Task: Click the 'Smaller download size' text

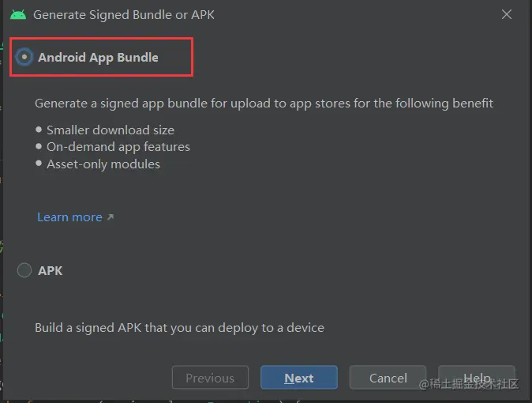Action: pos(111,130)
